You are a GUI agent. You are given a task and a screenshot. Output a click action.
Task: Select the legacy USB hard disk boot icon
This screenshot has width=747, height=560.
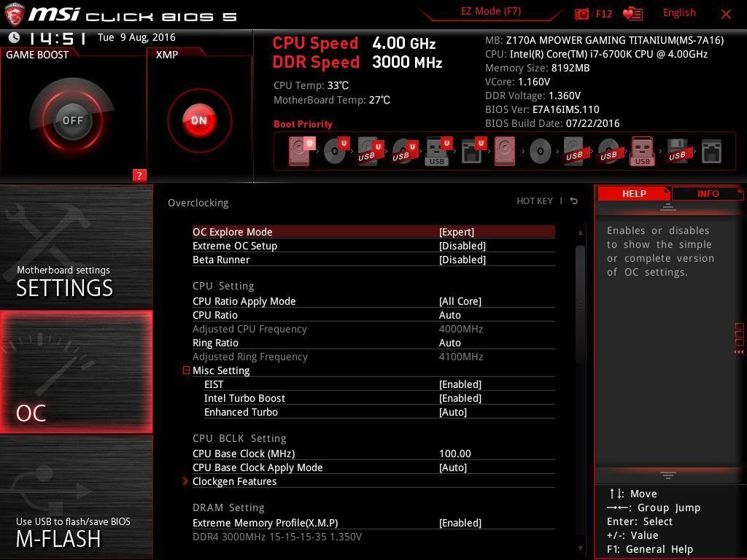tap(575, 152)
